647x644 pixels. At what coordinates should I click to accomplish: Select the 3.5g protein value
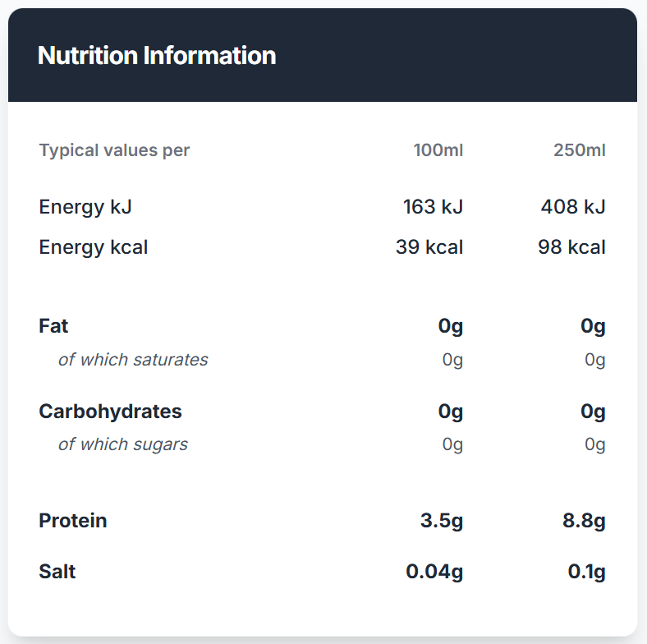(x=442, y=521)
